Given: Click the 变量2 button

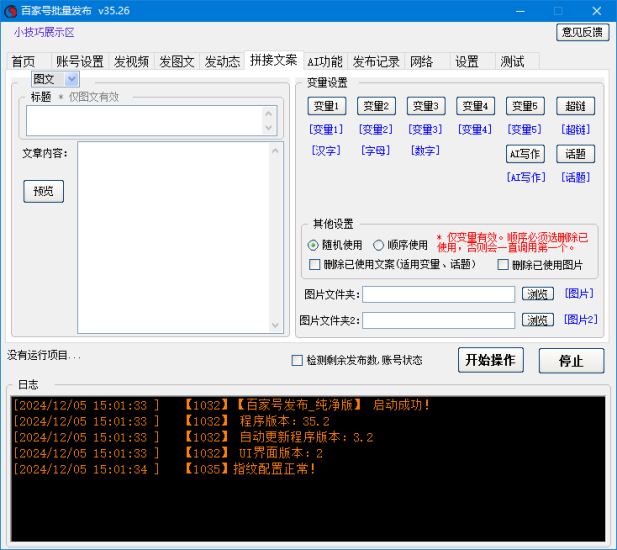Looking at the screenshot, I should coord(376,106).
